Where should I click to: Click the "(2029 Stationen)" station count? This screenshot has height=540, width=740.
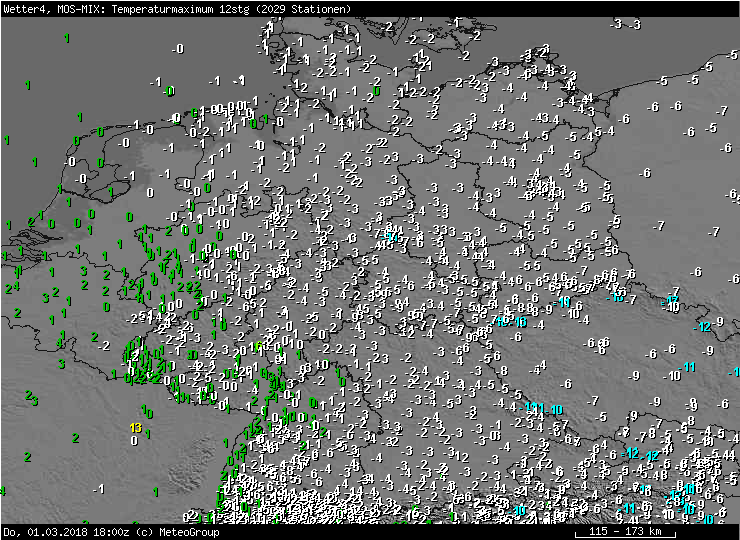303,8
